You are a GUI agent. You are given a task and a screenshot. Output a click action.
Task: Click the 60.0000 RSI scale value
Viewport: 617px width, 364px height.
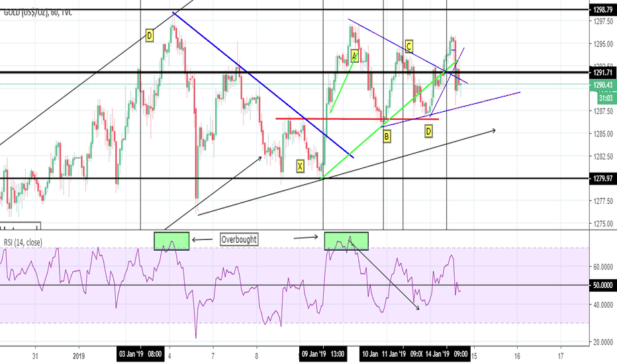[603, 267]
